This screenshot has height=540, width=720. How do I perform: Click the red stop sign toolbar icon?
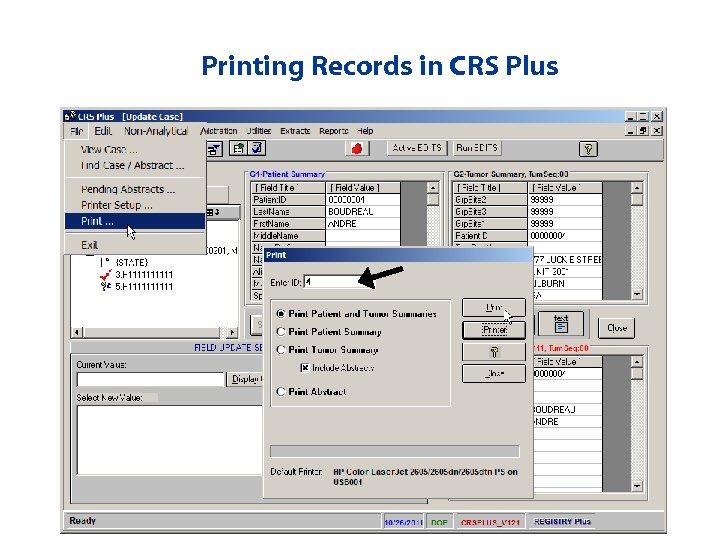(357, 148)
